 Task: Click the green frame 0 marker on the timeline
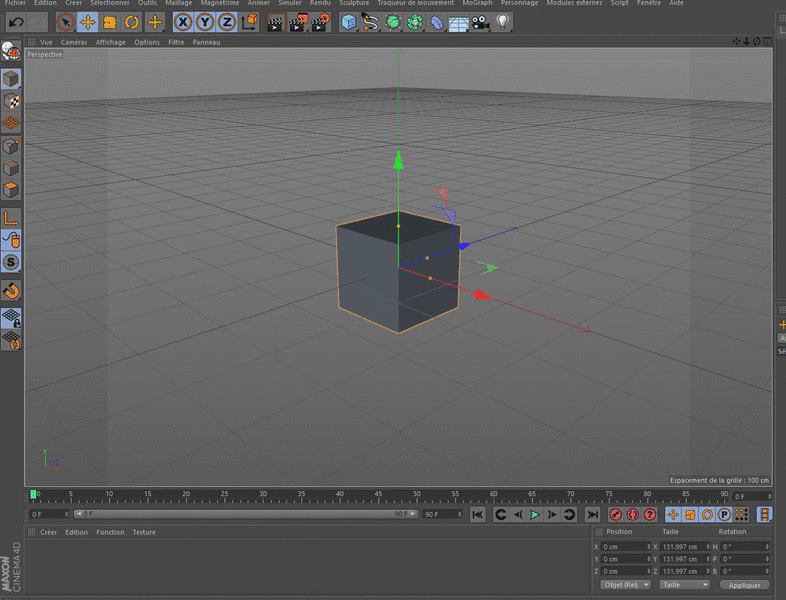(33, 495)
